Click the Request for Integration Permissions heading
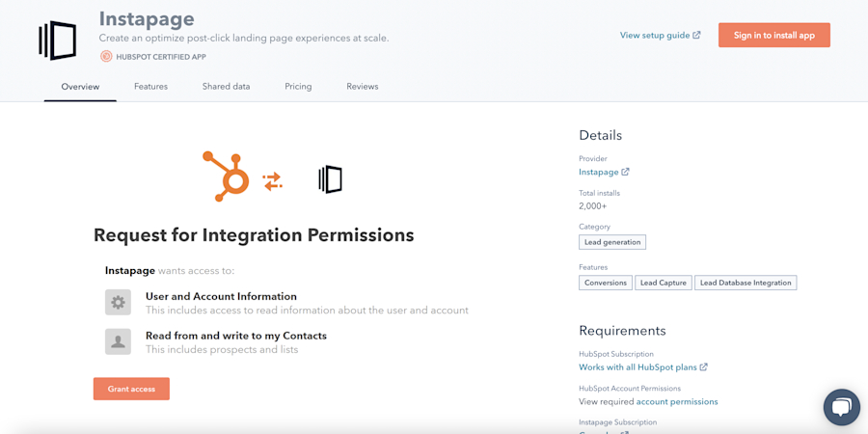 [254, 234]
